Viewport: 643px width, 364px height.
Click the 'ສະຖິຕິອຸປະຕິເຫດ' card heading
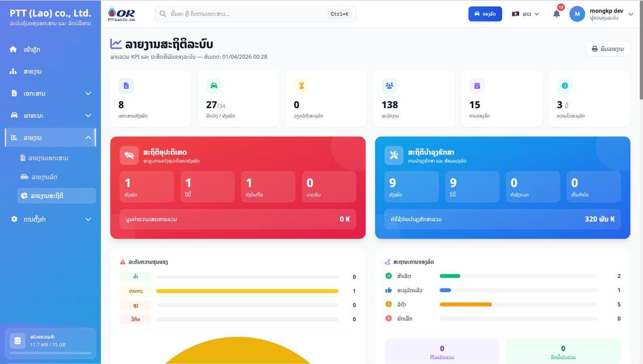coord(165,152)
